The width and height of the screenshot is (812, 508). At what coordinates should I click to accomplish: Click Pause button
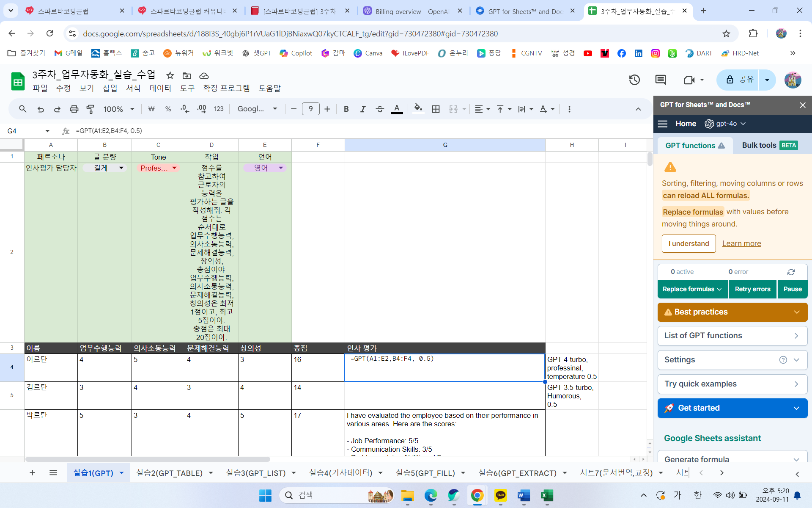[792, 289]
